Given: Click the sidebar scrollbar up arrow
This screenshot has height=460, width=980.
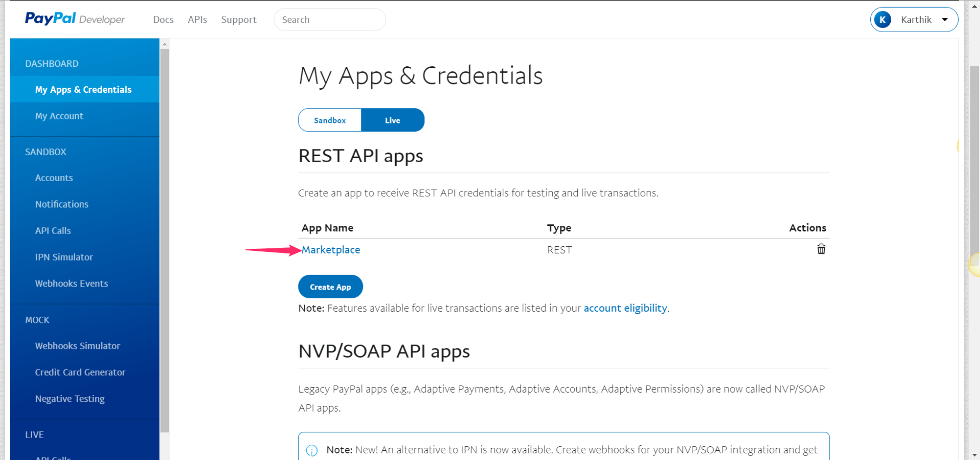Looking at the screenshot, I should (x=164, y=44).
